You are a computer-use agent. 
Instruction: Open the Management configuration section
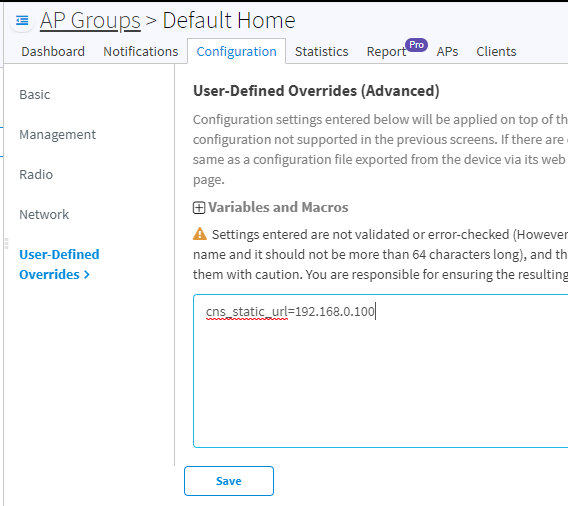tap(58, 134)
